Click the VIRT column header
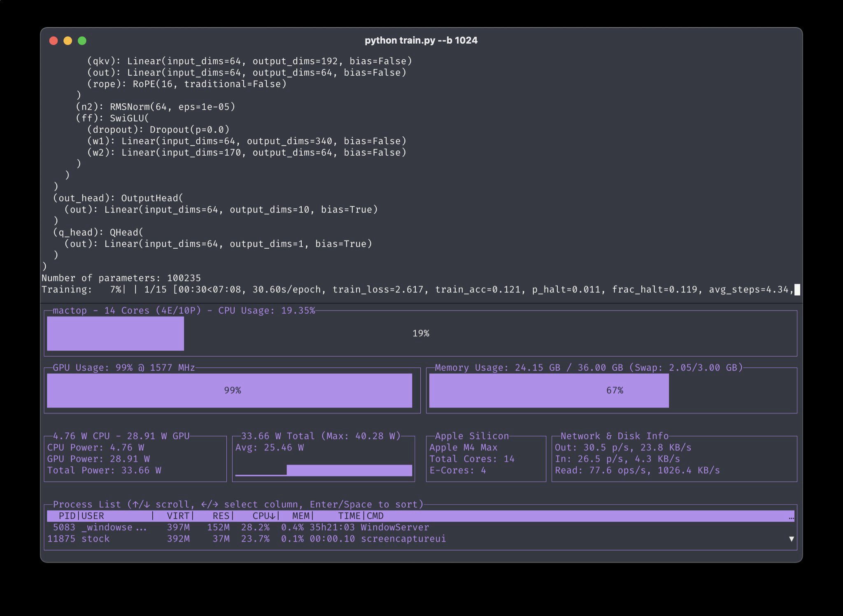The width and height of the screenshot is (843, 616). click(x=178, y=516)
